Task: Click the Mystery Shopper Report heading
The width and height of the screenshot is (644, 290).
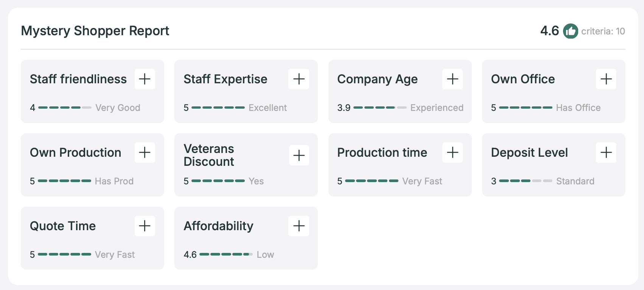Action: [95, 31]
